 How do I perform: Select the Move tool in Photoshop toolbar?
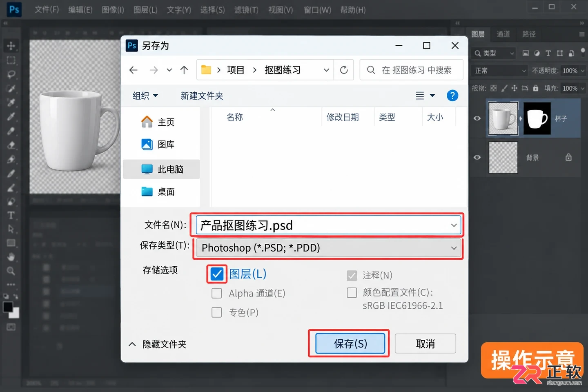(x=11, y=46)
